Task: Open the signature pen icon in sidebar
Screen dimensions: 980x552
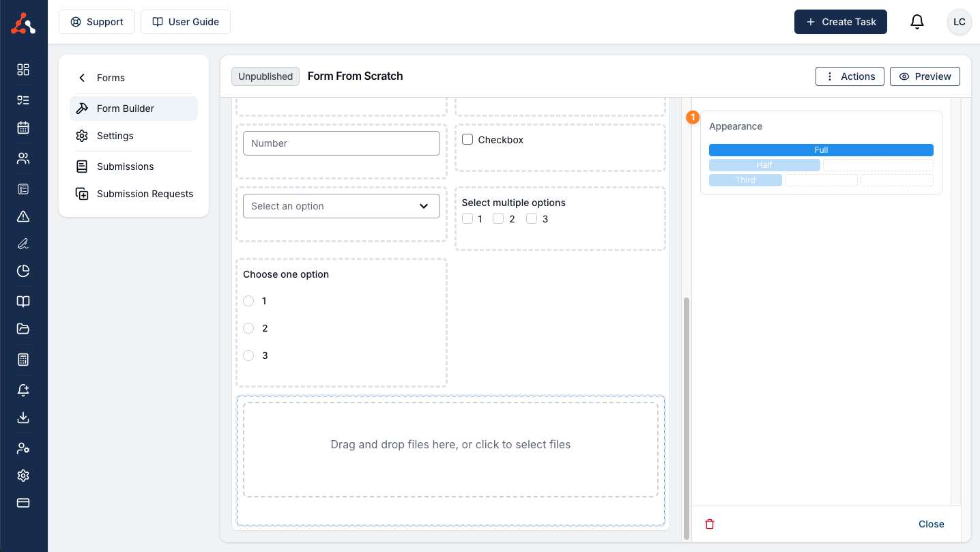Action: point(23,244)
